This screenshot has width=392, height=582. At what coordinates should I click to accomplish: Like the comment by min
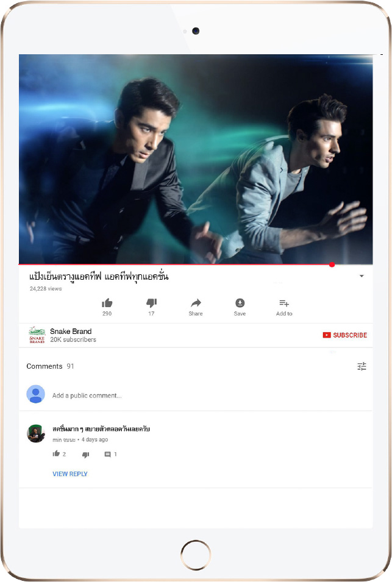click(56, 453)
